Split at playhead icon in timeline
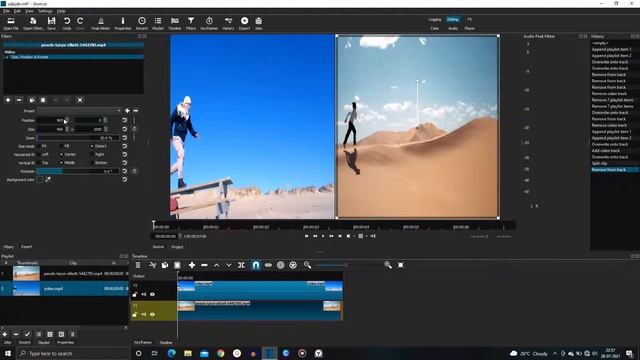 [242, 265]
